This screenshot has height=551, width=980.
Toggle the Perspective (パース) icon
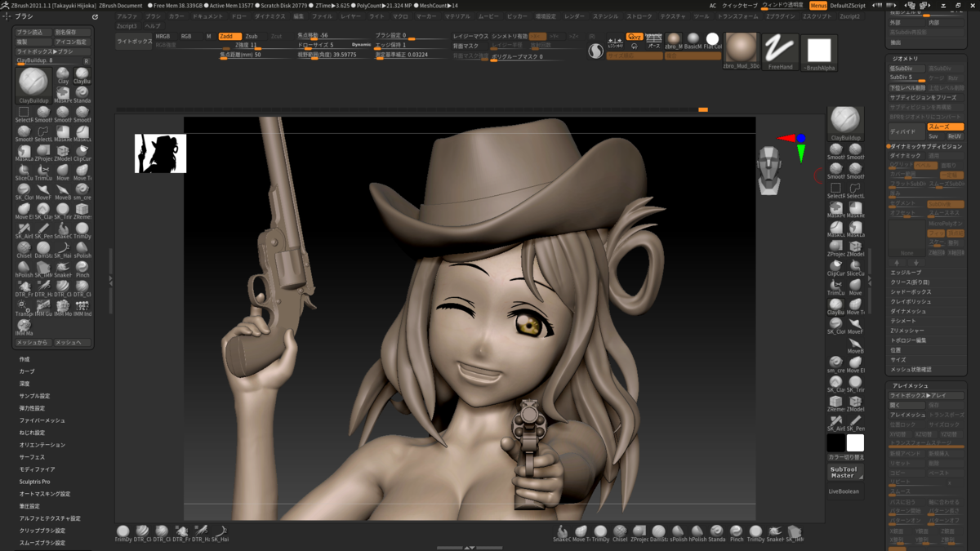[x=653, y=40]
